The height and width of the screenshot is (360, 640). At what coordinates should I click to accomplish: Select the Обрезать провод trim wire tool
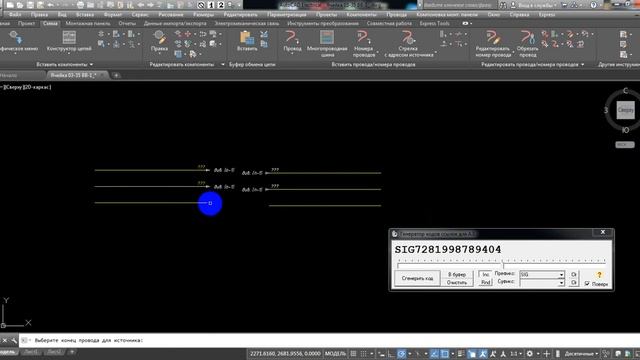point(527,43)
